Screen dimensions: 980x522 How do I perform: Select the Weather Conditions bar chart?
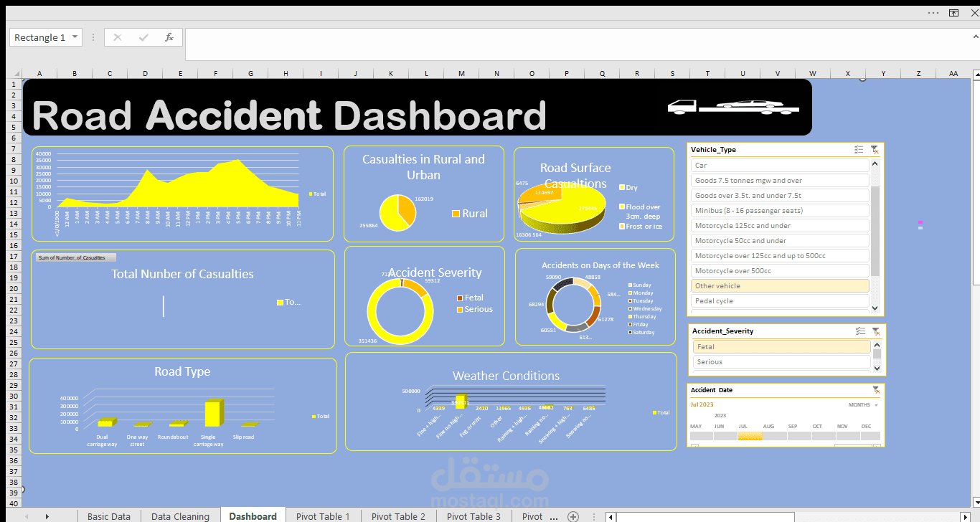(x=511, y=402)
